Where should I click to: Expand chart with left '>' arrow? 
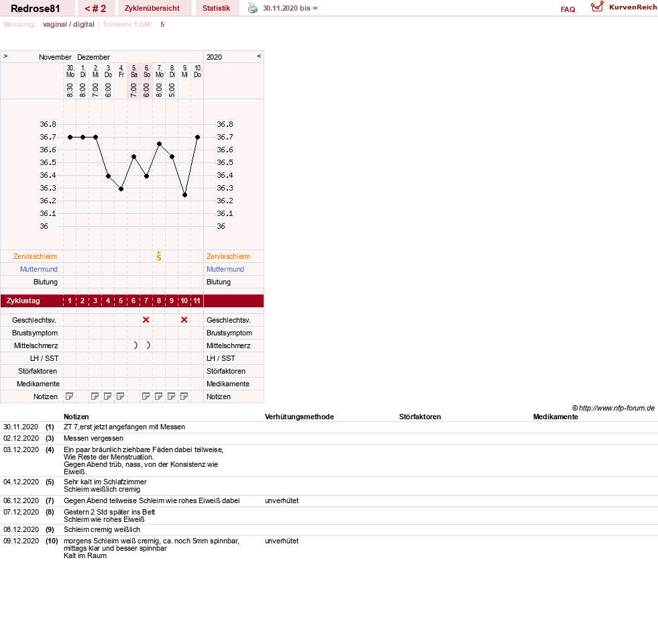tap(5, 56)
